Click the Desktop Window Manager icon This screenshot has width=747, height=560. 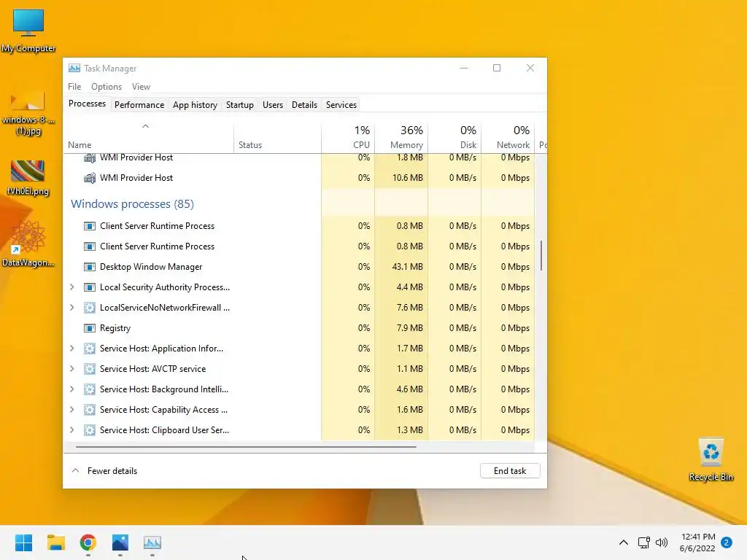pyautogui.click(x=90, y=267)
